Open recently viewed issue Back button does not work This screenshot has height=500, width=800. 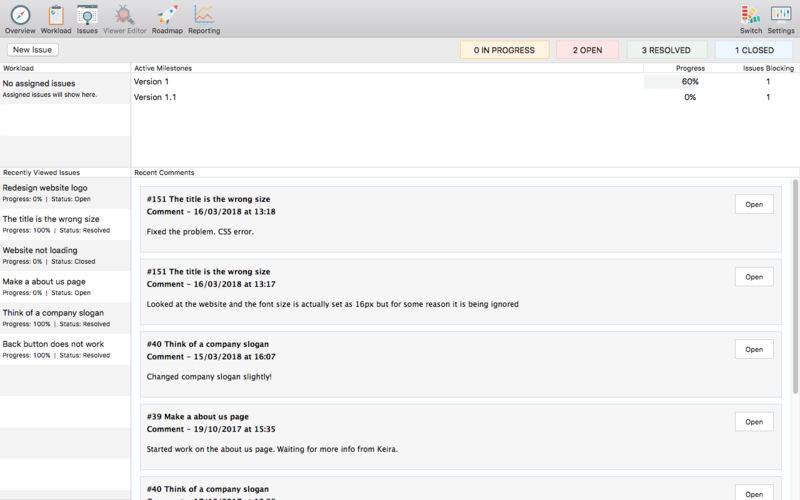coord(65,349)
